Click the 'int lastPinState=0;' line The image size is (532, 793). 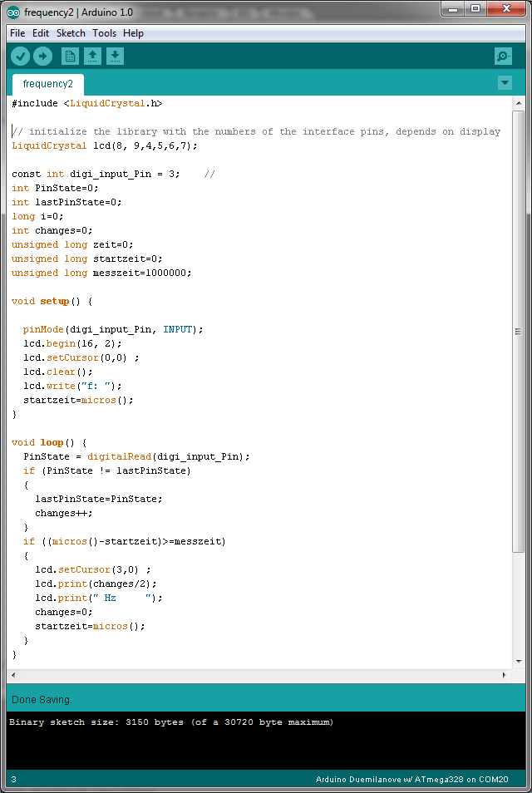point(66,202)
